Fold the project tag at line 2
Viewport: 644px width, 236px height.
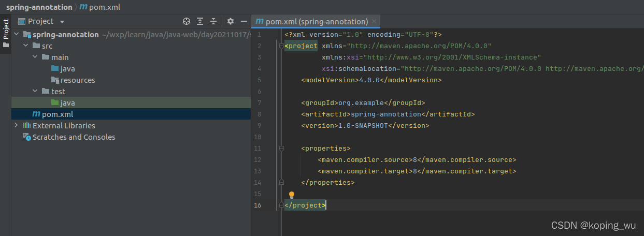click(x=281, y=46)
